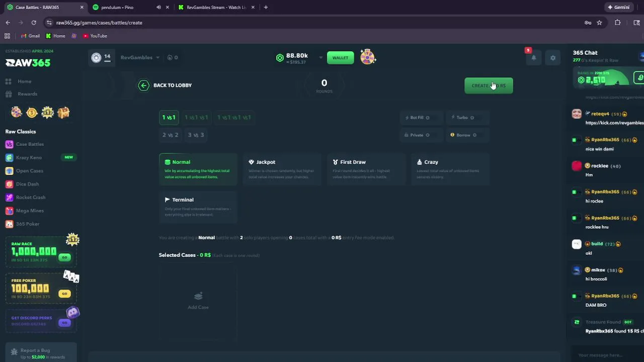Click the Report a Bug icon
The image size is (644, 362).
[x=14, y=352]
